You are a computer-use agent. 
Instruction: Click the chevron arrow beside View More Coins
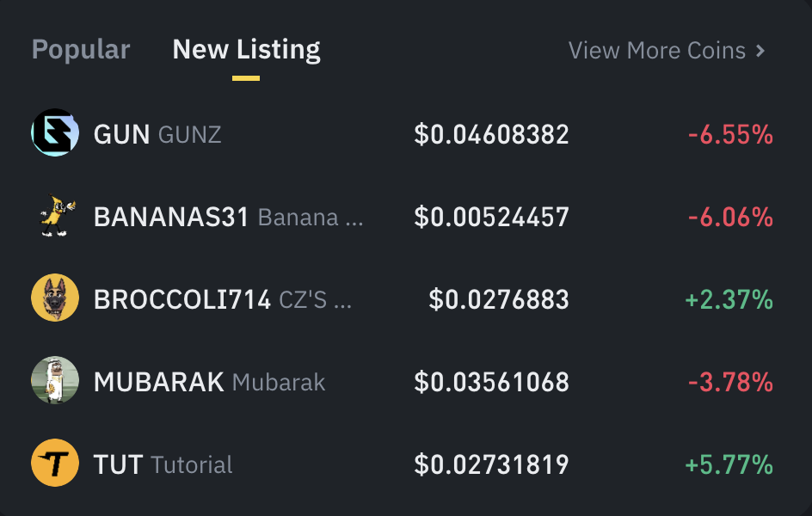click(760, 51)
